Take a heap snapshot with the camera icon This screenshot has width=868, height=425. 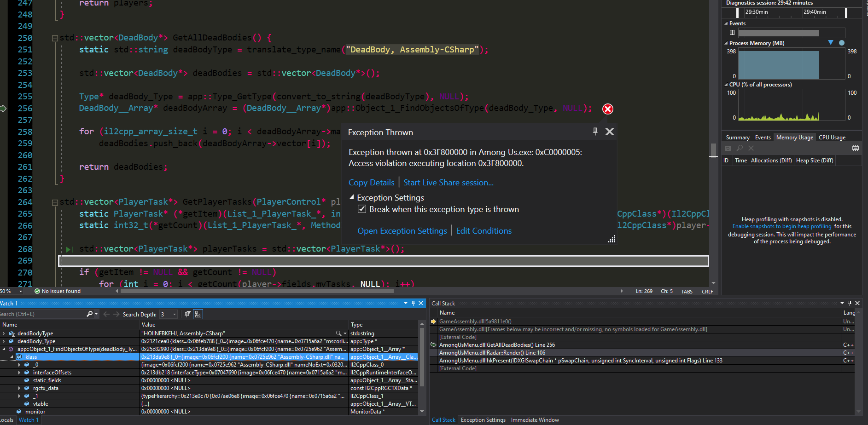pos(728,148)
